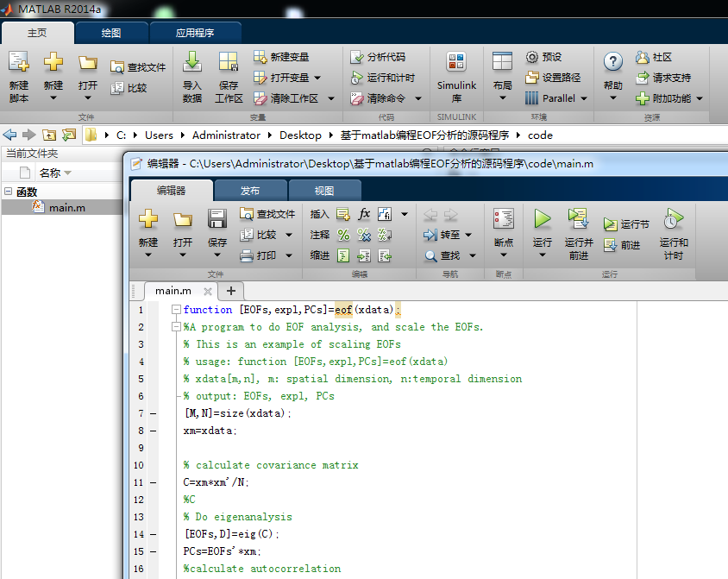Click code line 11 C=xm*xm'/N;
Image resolution: width=728 pixels, height=579 pixels.
[216, 482]
